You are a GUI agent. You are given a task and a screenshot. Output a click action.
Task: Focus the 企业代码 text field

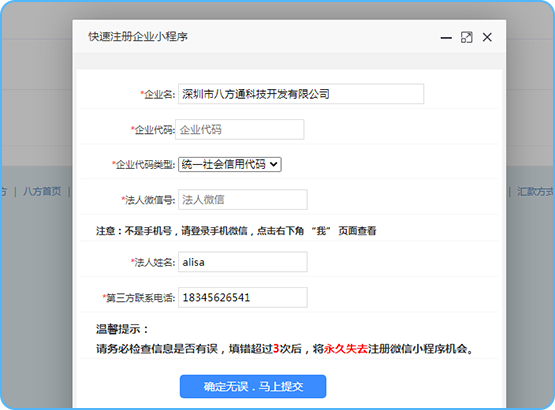(x=240, y=130)
